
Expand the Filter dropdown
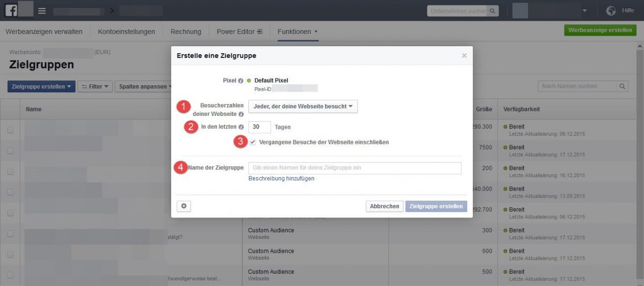(x=94, y=86)
